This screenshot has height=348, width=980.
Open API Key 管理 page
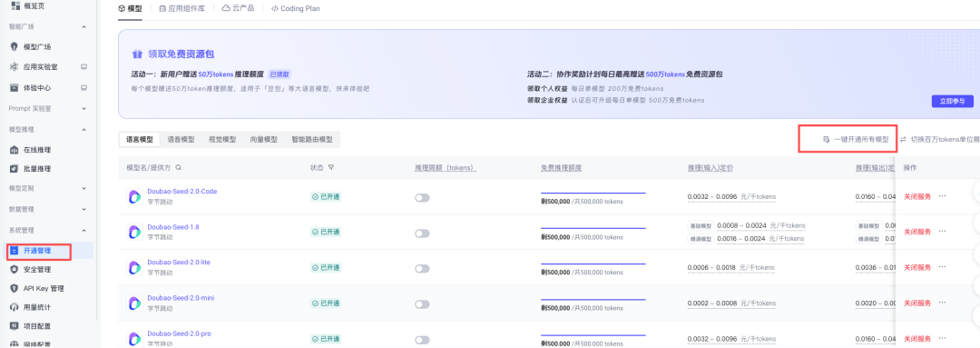(x=44, y=289)
